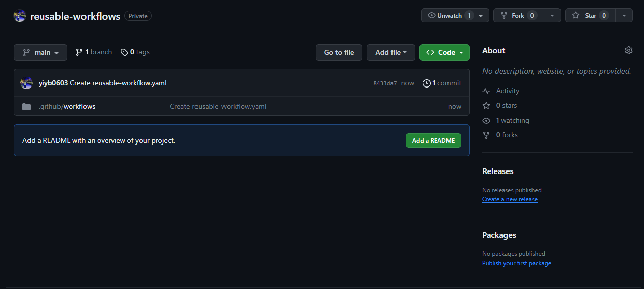
Task: Click the About settings gear icon
Action: pos(628,50)
